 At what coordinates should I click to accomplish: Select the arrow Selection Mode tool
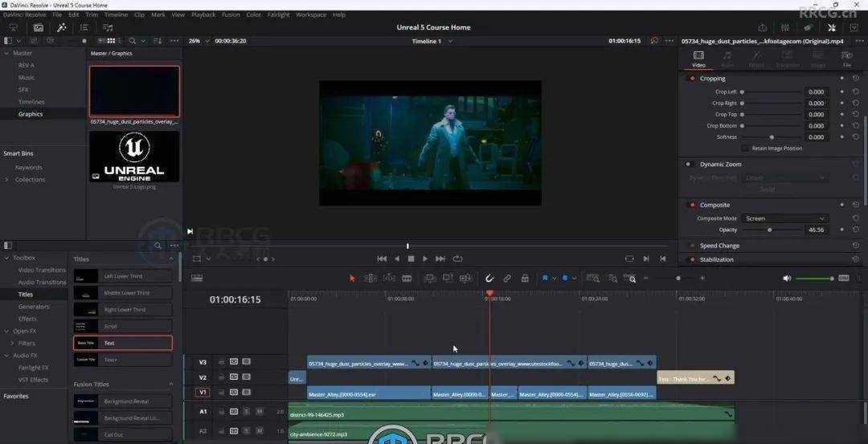[x=352, y=278]
